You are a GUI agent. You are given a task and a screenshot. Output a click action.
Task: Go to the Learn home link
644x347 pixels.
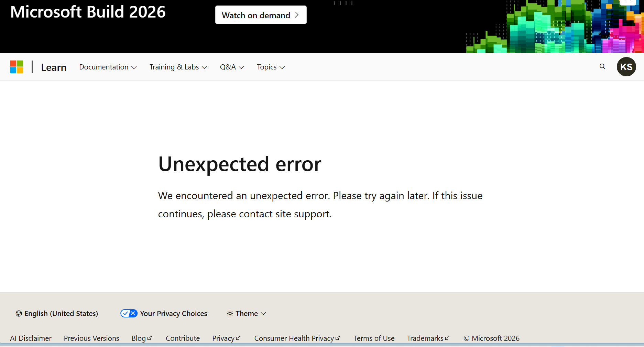(54, 67)
